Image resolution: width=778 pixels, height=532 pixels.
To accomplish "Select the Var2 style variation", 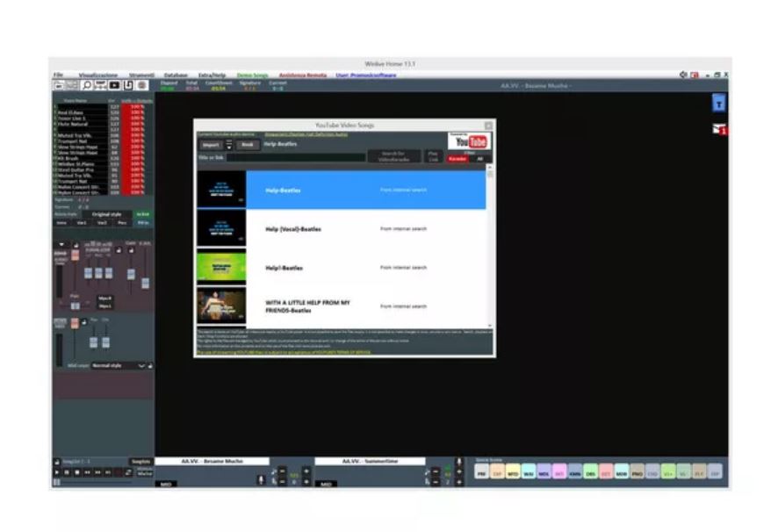I will tap(102, 223).
